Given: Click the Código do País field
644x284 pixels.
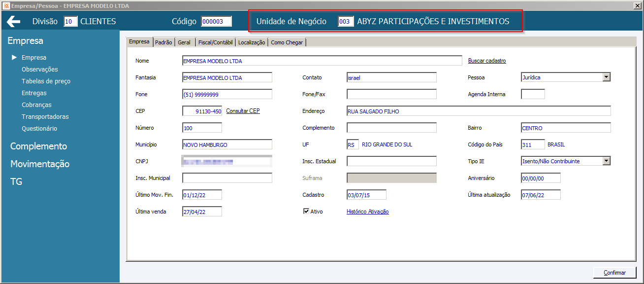Looking at the screenshot, I should [x=533, y=144].
